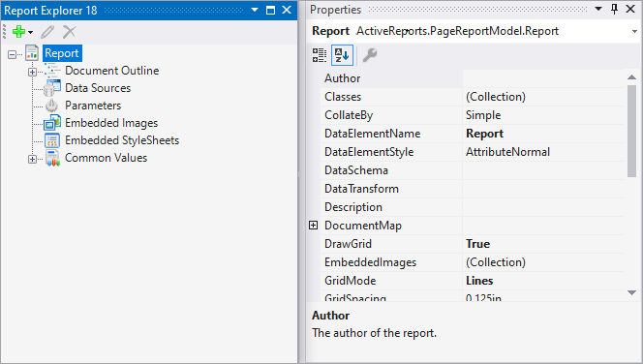Select the DataSchema property name

pyautogui.click(x=356, y=170)
